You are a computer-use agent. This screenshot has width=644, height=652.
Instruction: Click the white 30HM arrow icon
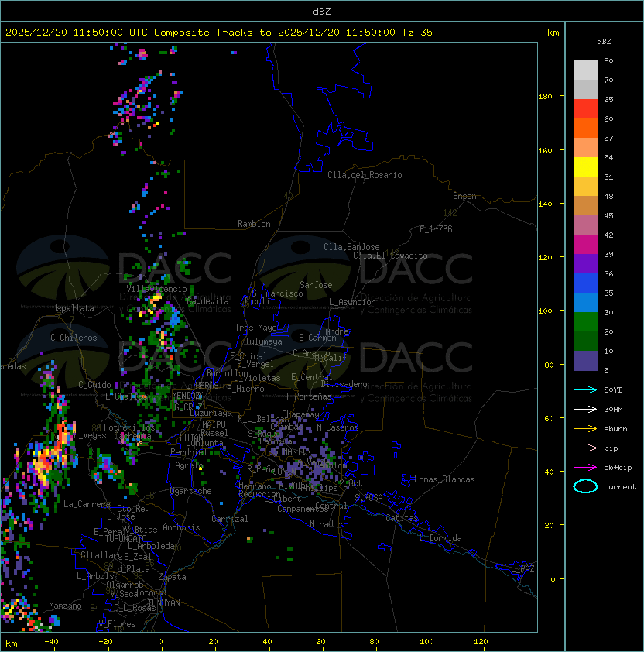[585, 409]
